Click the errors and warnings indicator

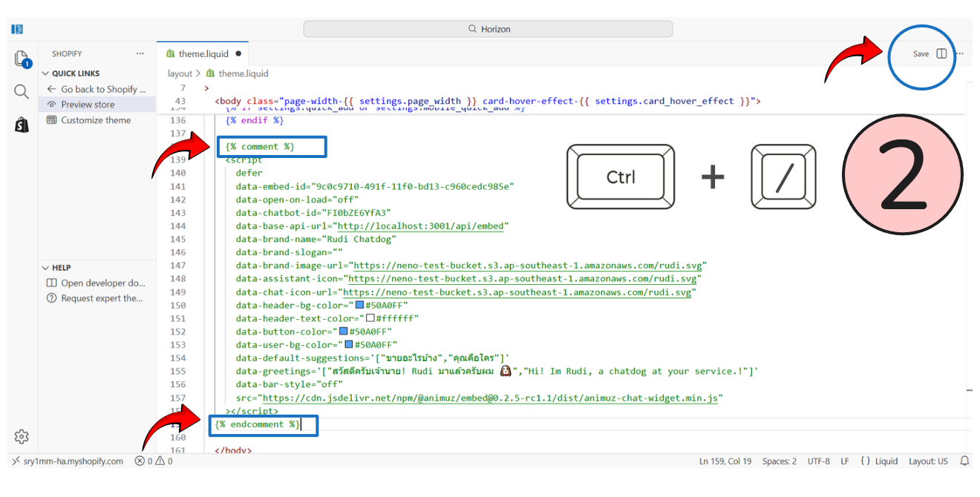coord(154,461)
